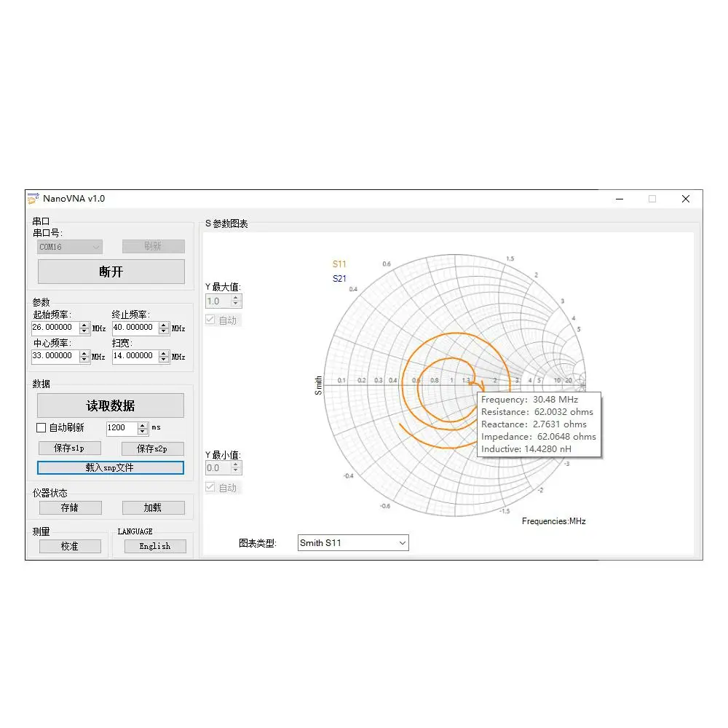Click 保存s1p save button
This screenshot has width=728, height=728.
(70, 448)
